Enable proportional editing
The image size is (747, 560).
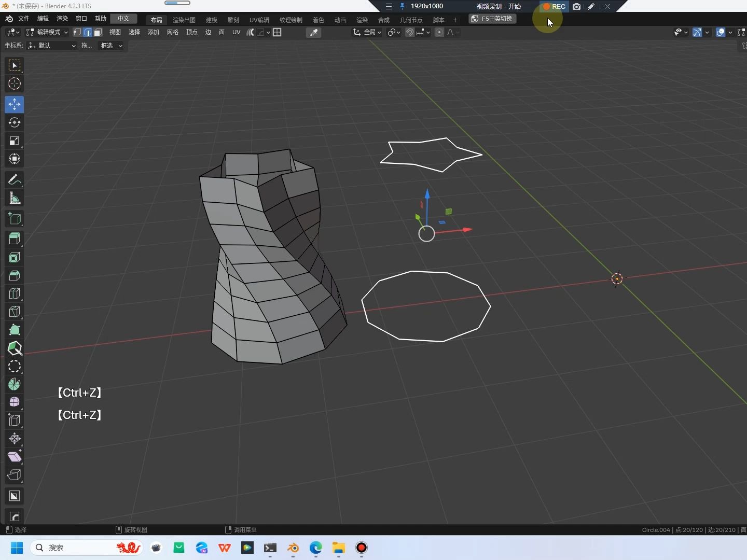[439, 32]
